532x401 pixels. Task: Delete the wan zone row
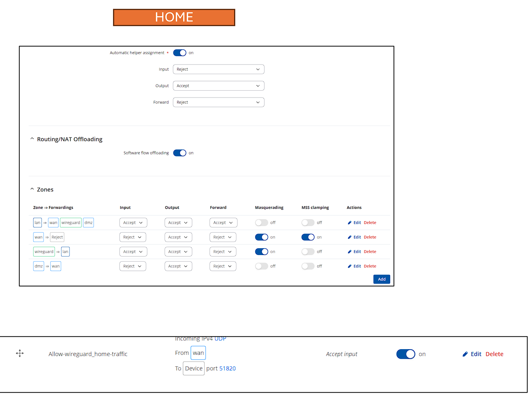tap(370, 237)
